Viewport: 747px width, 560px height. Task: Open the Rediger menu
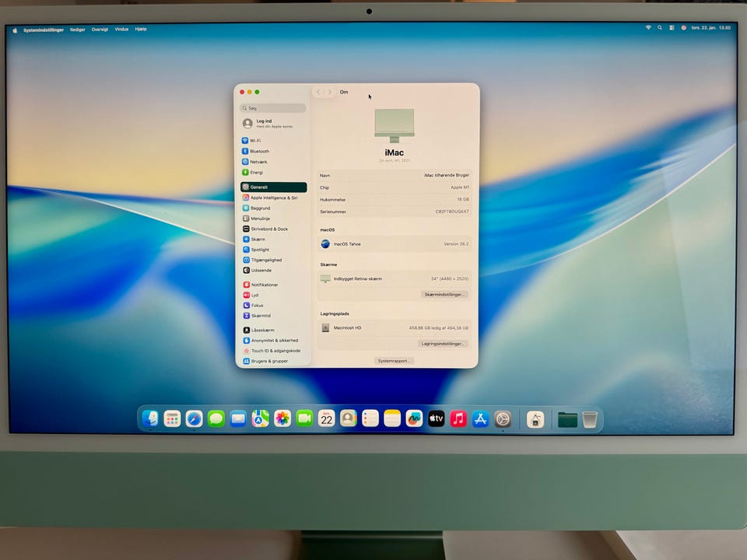coord(77,30)
